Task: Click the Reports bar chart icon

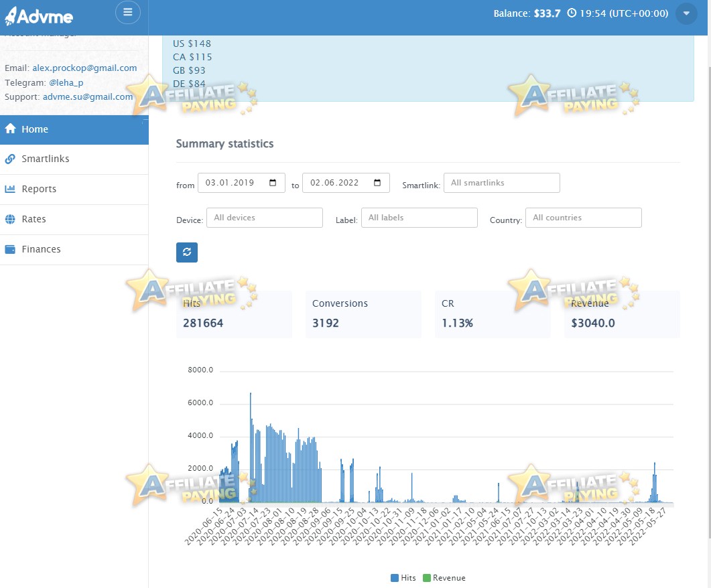Action: coord(10,189)
